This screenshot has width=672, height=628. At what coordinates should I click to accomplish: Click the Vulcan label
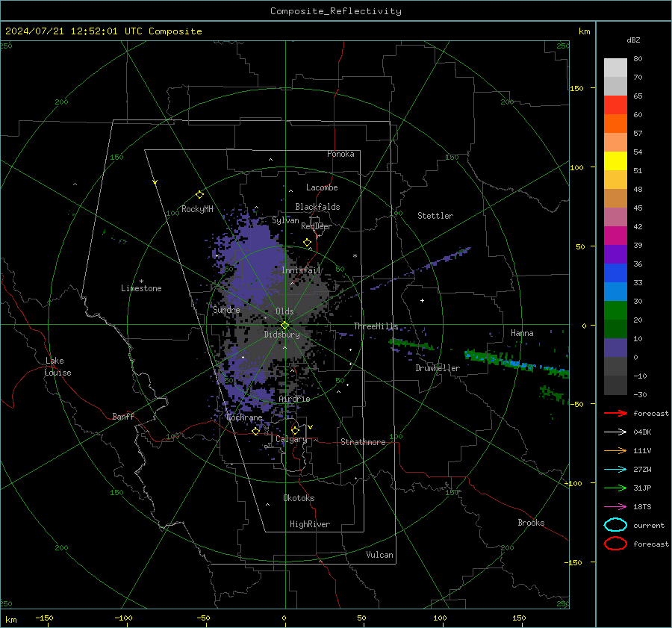379,555
